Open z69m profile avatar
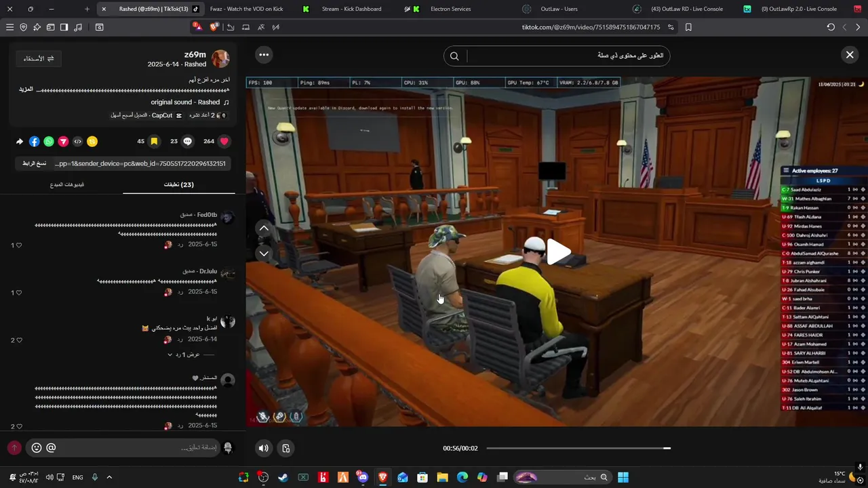This screenshot has width=868, height=488. (x=220, y=59)
